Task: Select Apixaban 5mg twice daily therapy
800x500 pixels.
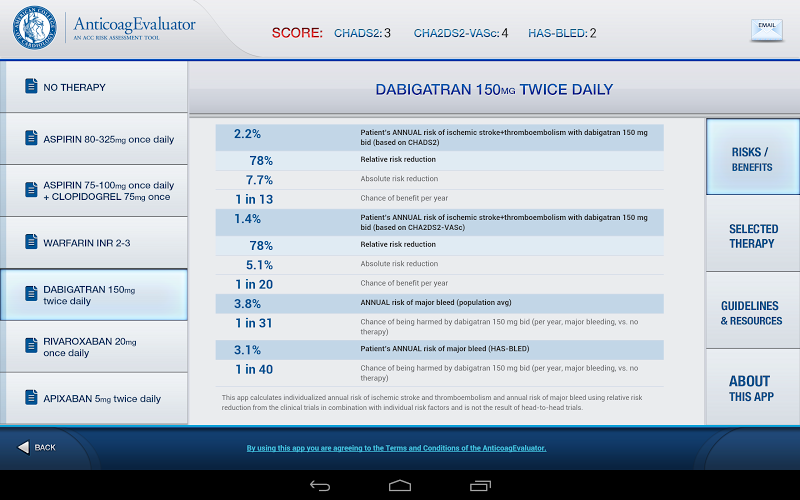Action: (94, 398)
